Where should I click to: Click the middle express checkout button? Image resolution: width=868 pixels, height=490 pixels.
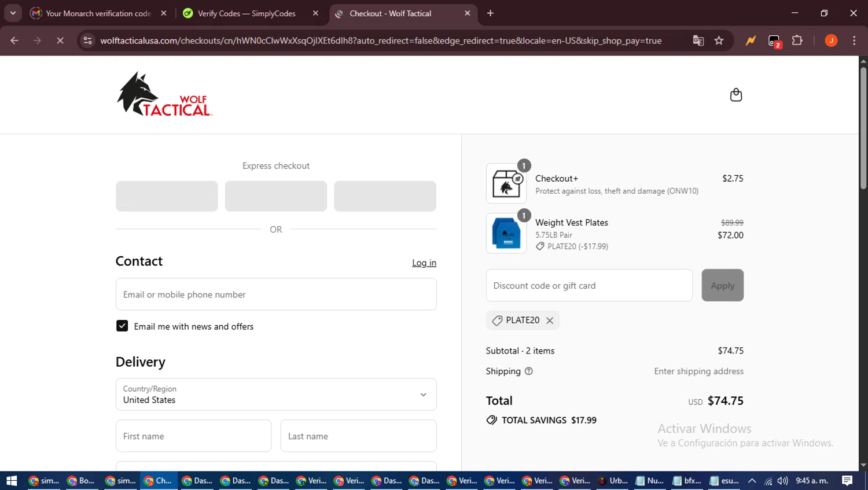[276, 196]
